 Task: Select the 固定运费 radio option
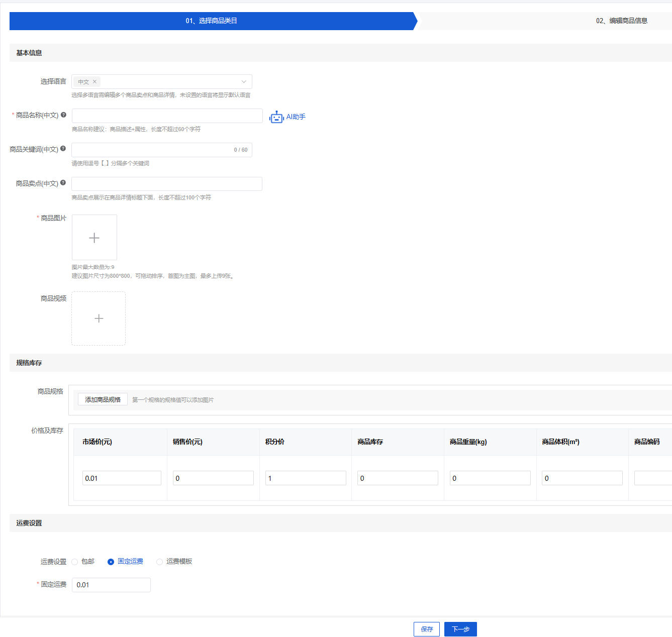coord(111,562)
